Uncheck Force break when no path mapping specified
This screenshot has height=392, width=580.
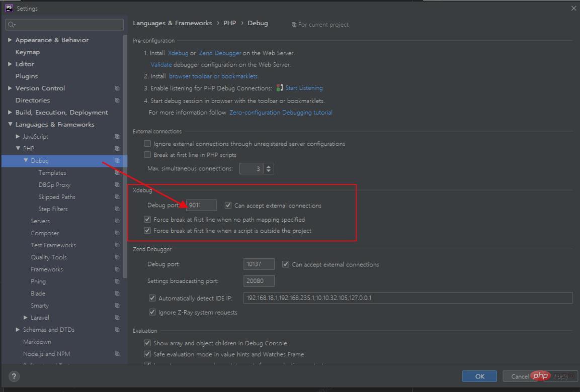coord(147,219)
